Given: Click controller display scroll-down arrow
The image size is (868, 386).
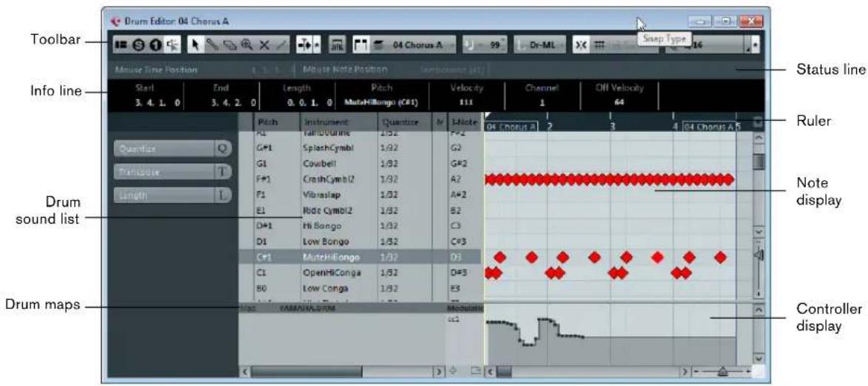Looking at the screenshot, I should [759, 359].
